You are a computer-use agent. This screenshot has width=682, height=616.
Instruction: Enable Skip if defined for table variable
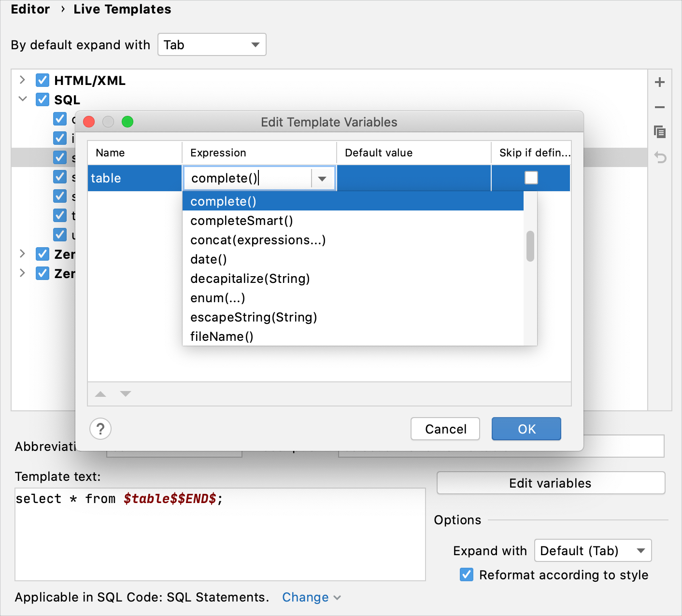[x=531, y=178]
